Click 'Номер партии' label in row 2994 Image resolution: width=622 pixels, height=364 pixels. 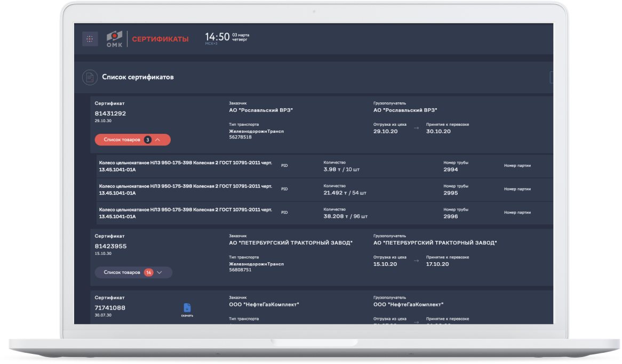[517, 166]
